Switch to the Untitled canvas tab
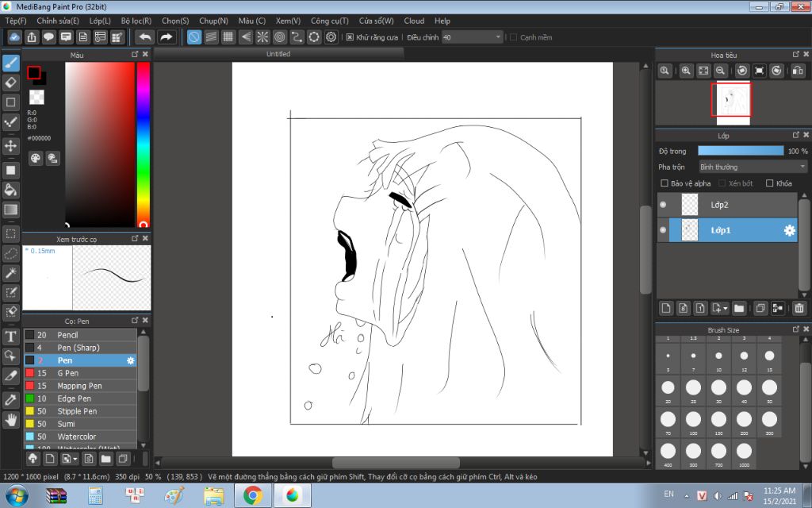 (x=278, y=54)
